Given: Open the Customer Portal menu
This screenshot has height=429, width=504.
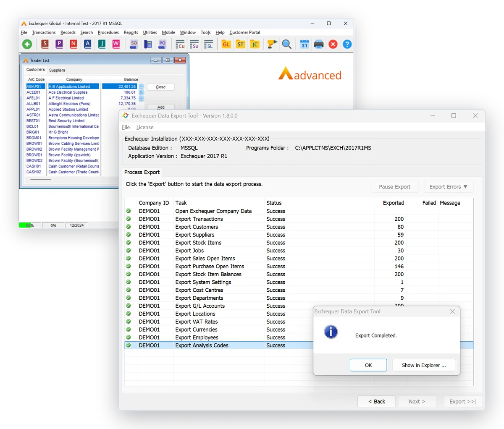Looking at the screenshot, I should 245,32.
